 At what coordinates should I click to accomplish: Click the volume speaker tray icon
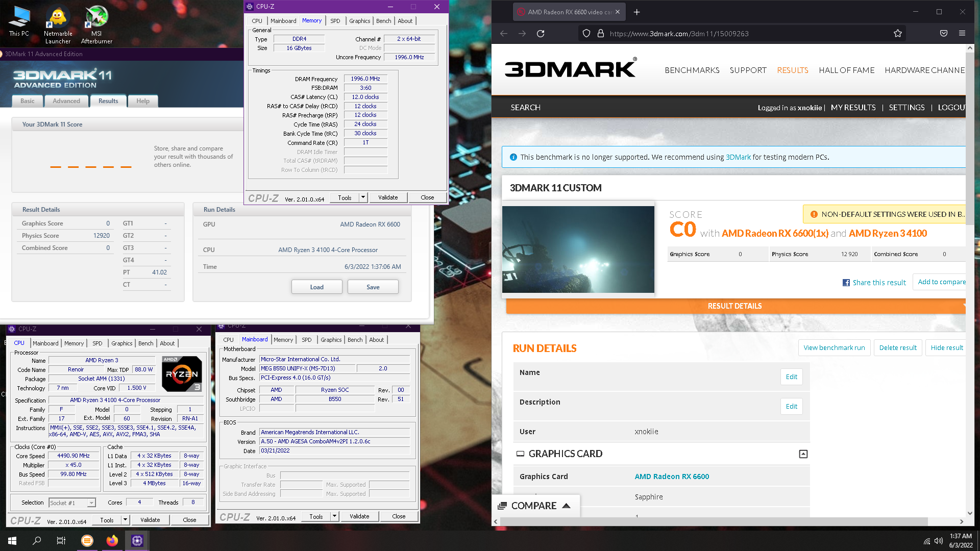coord(938,541)
